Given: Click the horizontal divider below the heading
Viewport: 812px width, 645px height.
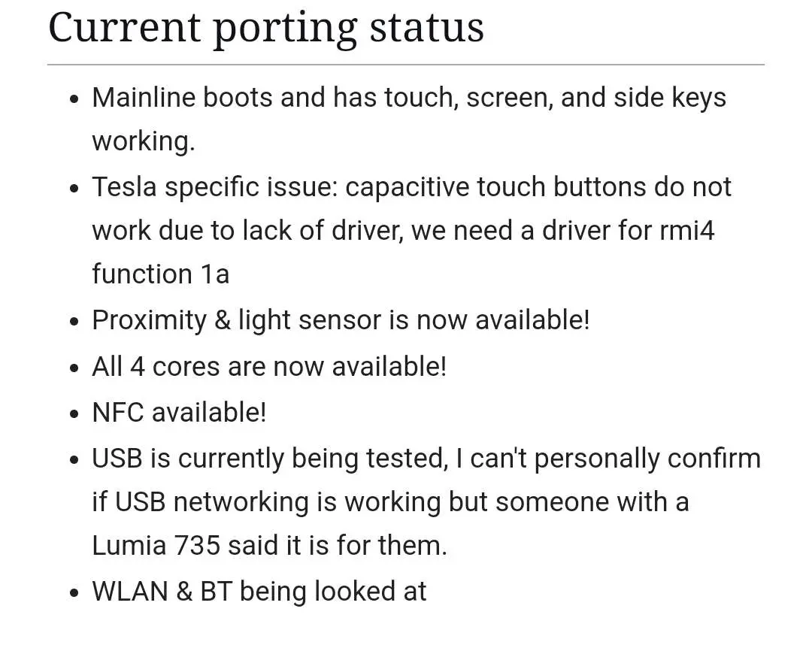Looking at the screenshot, I should 406,65.
